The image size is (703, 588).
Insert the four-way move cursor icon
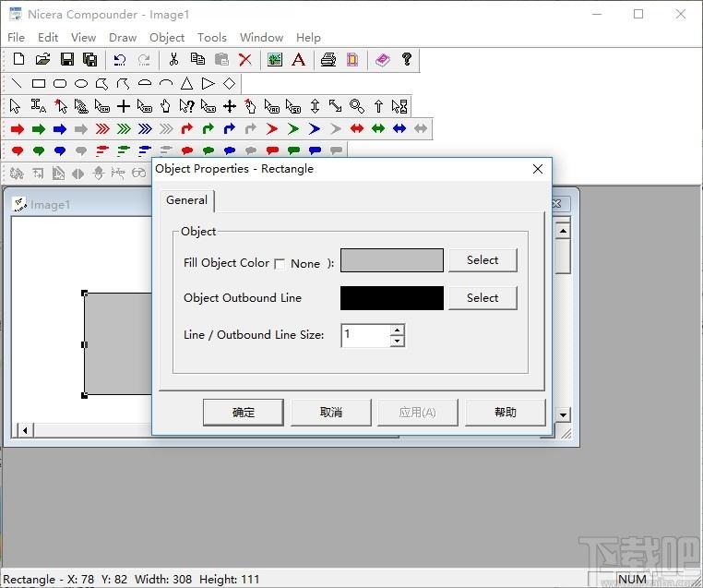click(230, 106)
